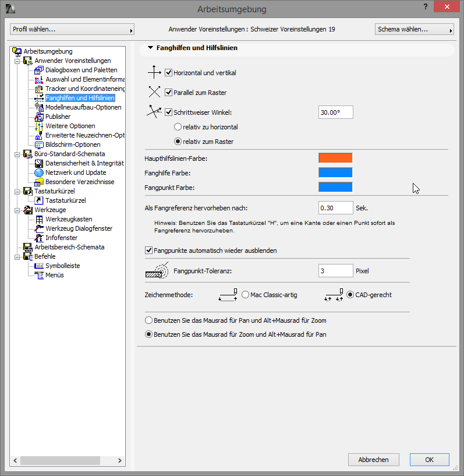Click the Publisher tree icon
Screen dimensions: 464x476
[39, 117]
